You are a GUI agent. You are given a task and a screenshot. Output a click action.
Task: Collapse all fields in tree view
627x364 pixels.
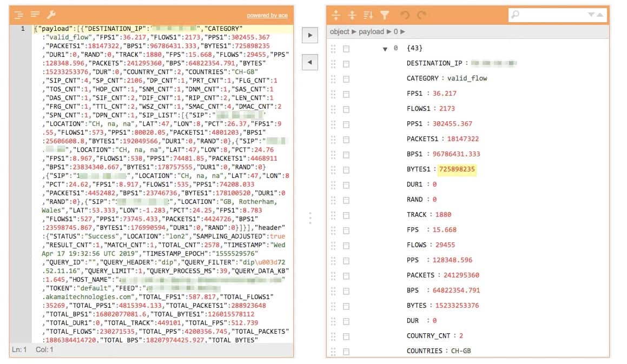click(352, 15)
